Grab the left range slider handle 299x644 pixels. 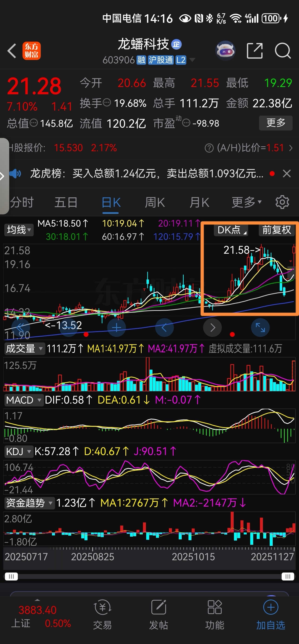pyautogui.click(x=11, y=576)
